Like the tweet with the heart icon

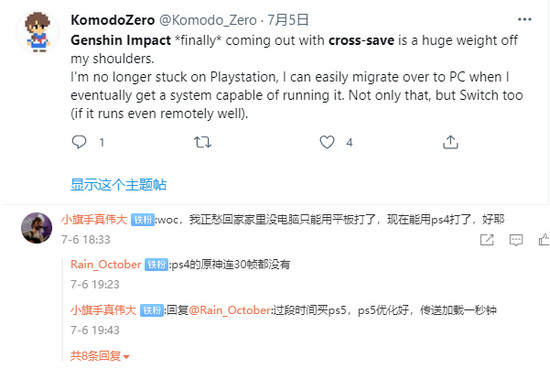pyautogui.click(x=327, y=142)
